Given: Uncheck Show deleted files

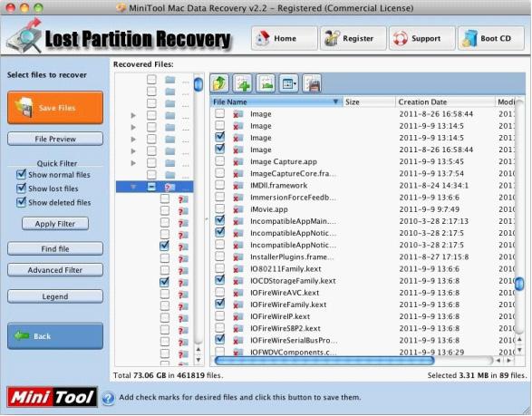Looking at the screenshot, I should click(21, 202).
